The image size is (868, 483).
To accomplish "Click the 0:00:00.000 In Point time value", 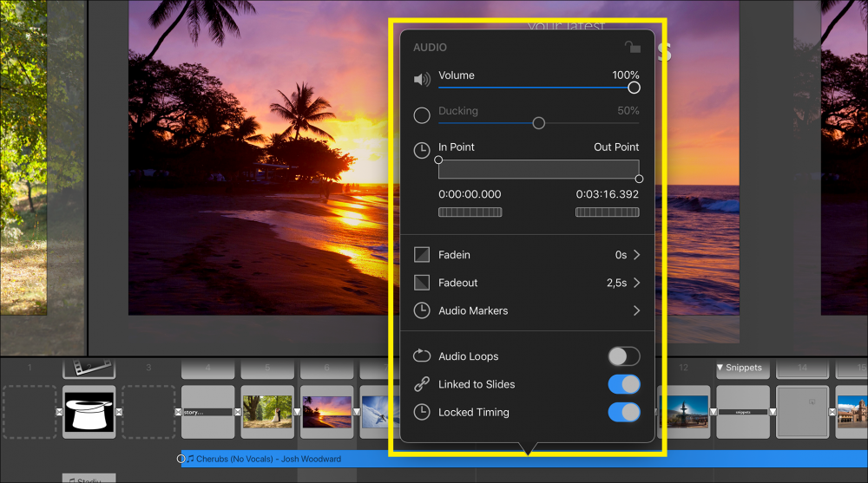I will [x=470, y=194].
